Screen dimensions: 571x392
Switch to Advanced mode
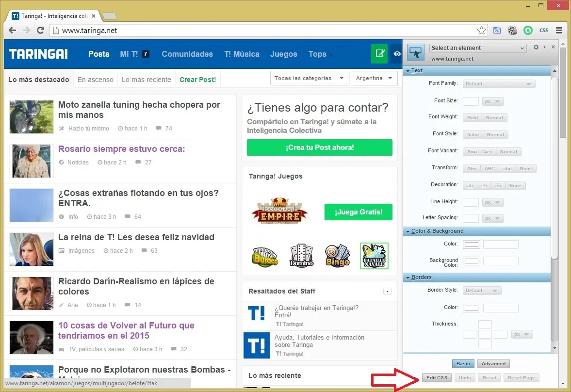tap(493, 363)
